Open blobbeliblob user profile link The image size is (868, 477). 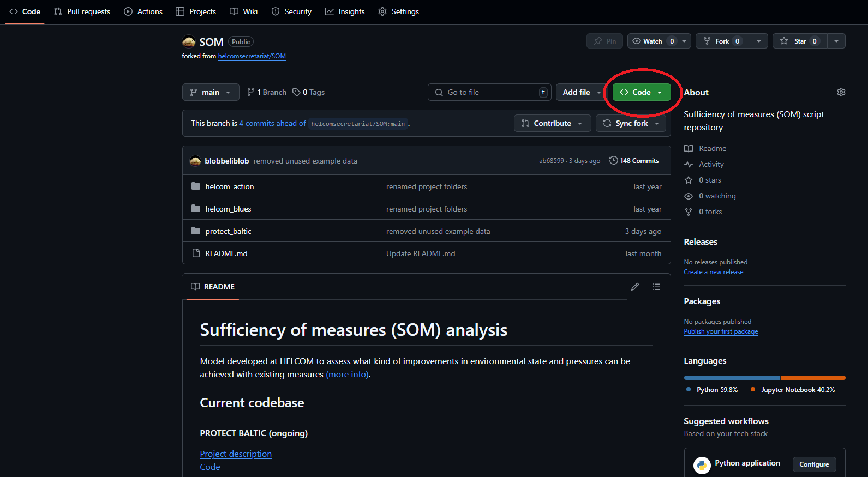[x=226, y=161]
